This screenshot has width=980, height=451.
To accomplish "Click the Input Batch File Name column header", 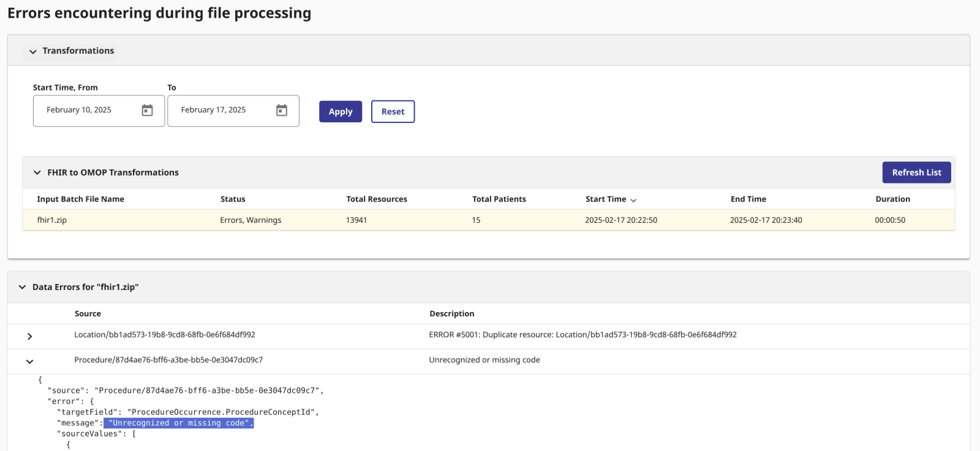I will (80, 199).
